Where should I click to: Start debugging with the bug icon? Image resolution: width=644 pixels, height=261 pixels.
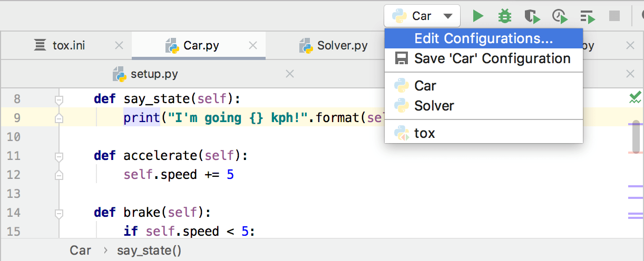tap(505, 16)
